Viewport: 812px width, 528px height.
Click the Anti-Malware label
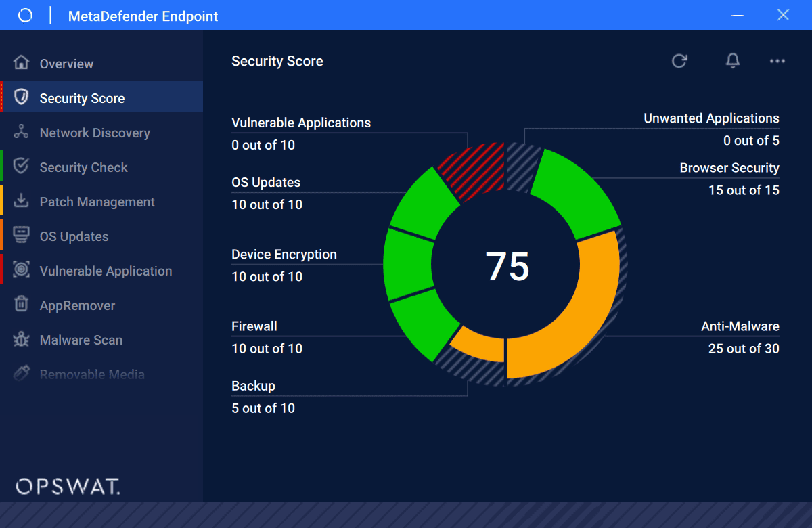(740, 326)
